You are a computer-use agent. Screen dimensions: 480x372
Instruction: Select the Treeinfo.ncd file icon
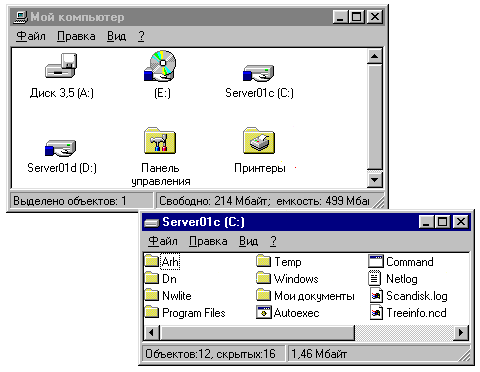[376, 312]
